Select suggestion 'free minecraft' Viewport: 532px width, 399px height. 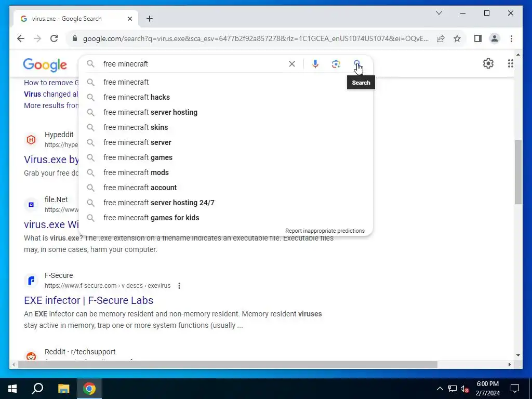pos(225,82)
